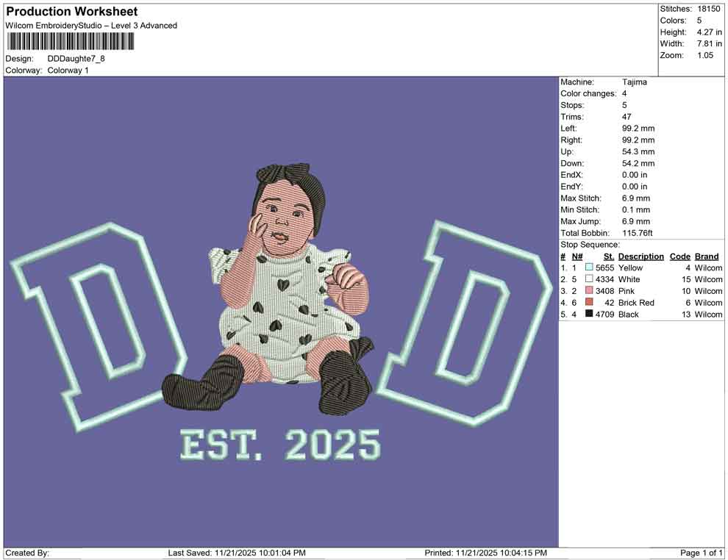Click the 'Code' column header
Image resolution: width=728 pixels, height=560 pixels.
(x=679, y=256)
